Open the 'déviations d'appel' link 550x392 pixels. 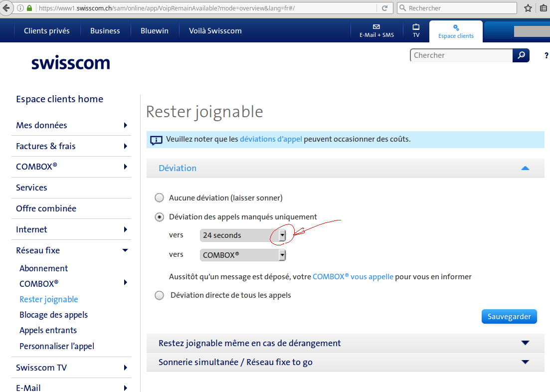coord(271,139)
